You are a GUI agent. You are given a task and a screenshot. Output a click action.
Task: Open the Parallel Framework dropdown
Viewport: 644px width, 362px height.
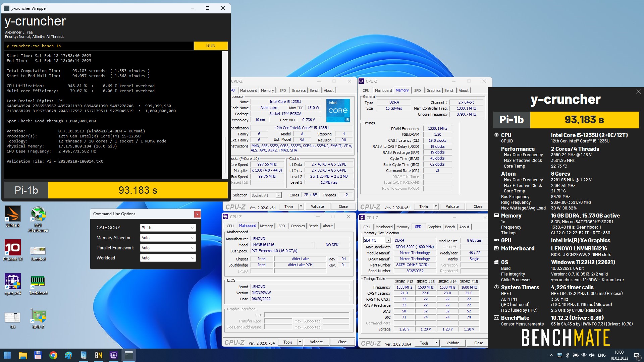[x=168, y=248]
